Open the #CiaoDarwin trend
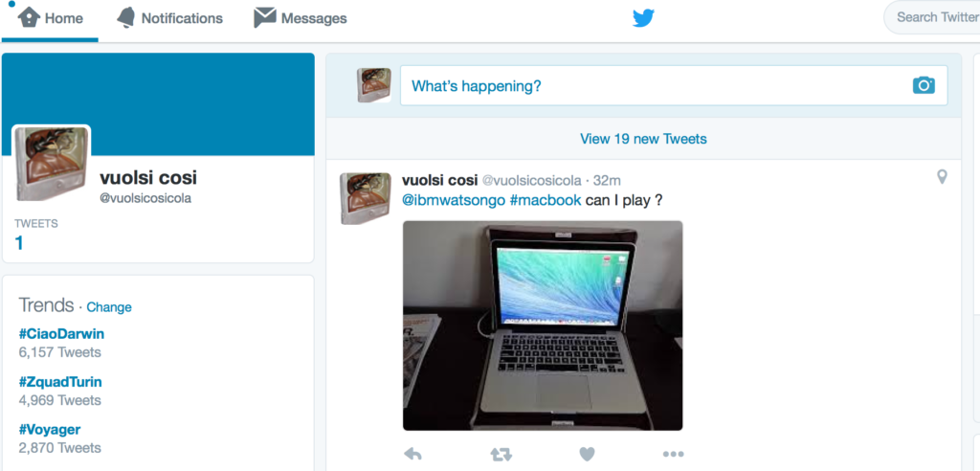 (61, 333)
